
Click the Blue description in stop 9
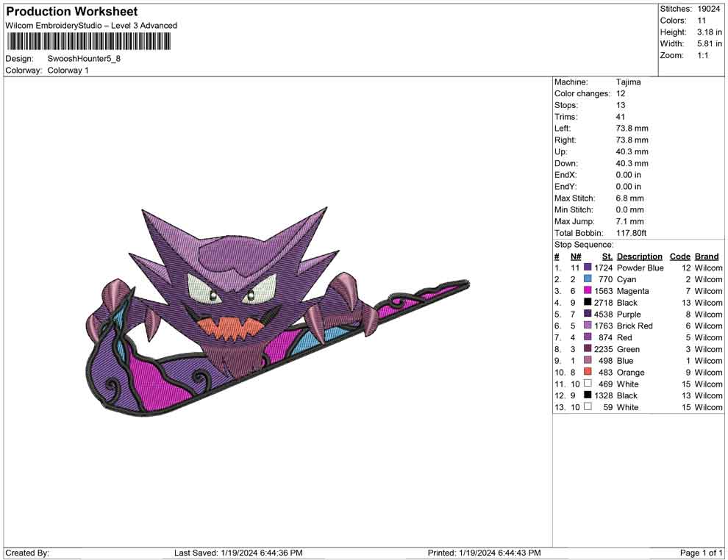tap(625, 361)
